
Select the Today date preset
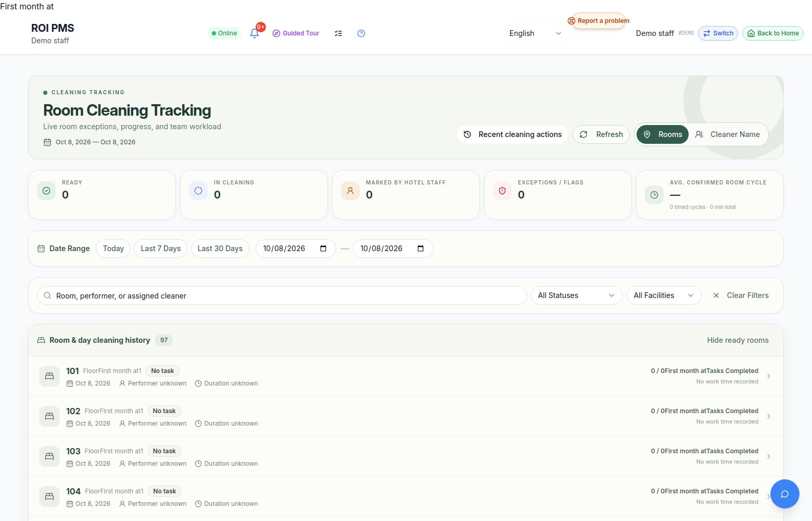113,249
